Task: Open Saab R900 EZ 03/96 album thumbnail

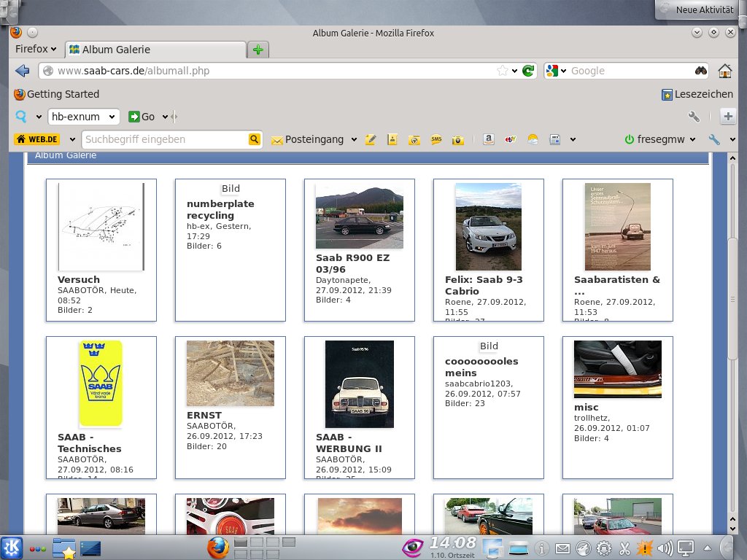Action: click(x=359, y=216)
